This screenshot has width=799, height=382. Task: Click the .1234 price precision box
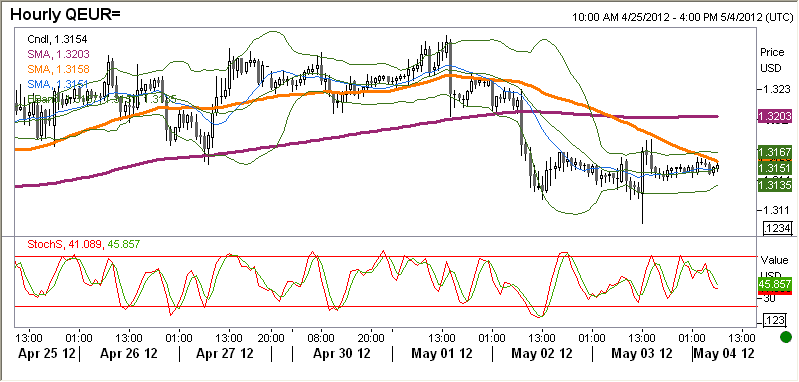777,229
